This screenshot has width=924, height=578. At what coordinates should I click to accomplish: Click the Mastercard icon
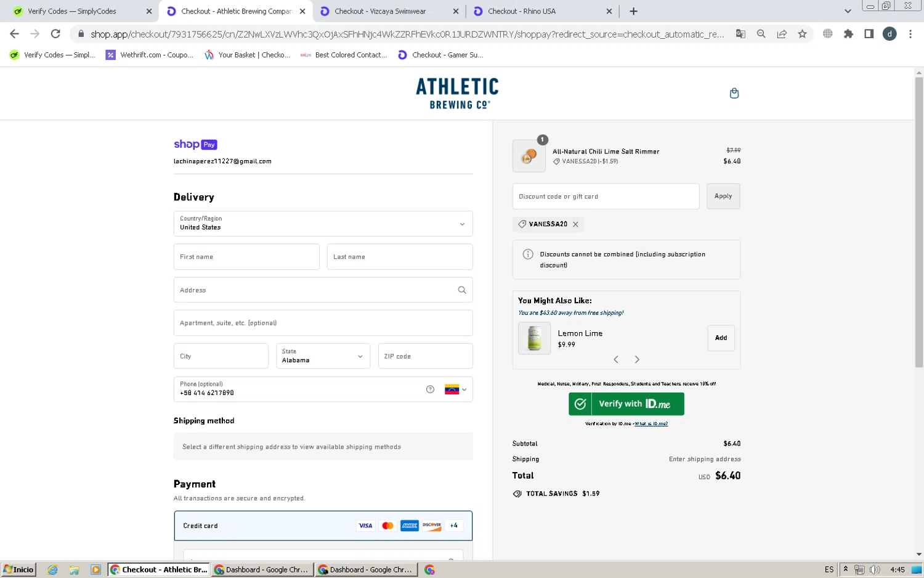point(387,526)
